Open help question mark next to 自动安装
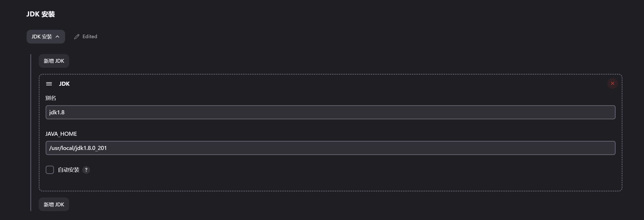Image resolution: width=644 pixels, height=220 pixels. (x=86, y=170)
